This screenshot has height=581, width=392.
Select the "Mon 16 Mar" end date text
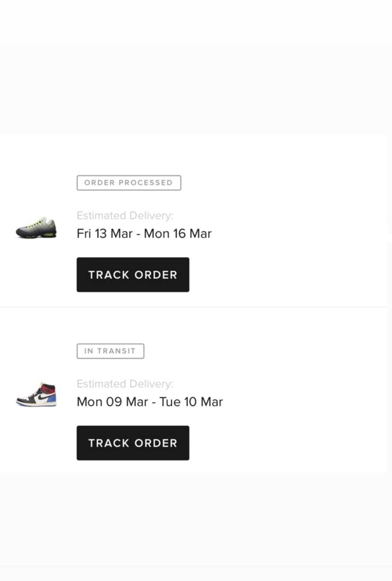[x=178, y=234]
